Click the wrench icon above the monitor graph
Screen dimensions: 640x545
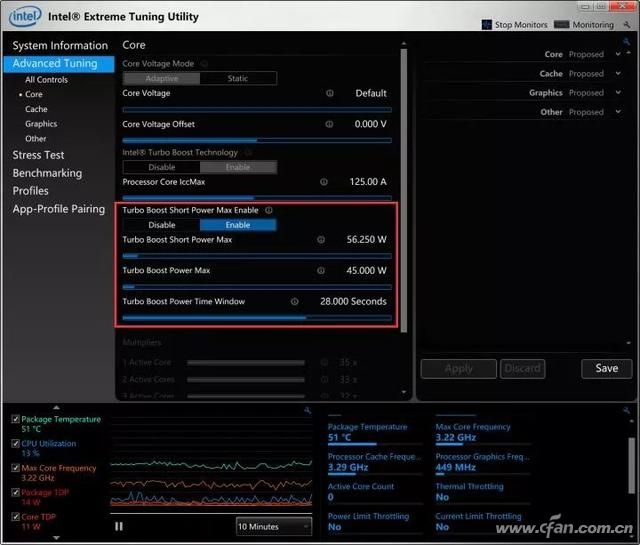(307, 410)
